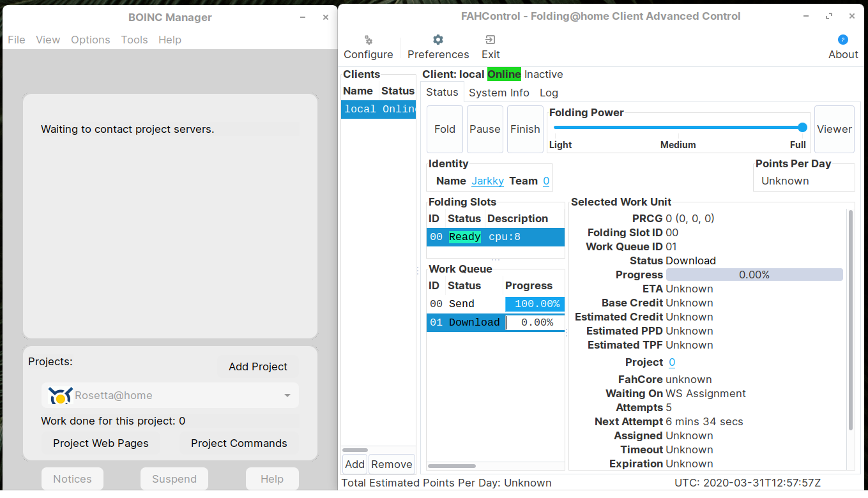Screen dimensions: 868x498
Task: Click the Next Attempt value 6 mins 34 secs
Action: coord(704,421)
